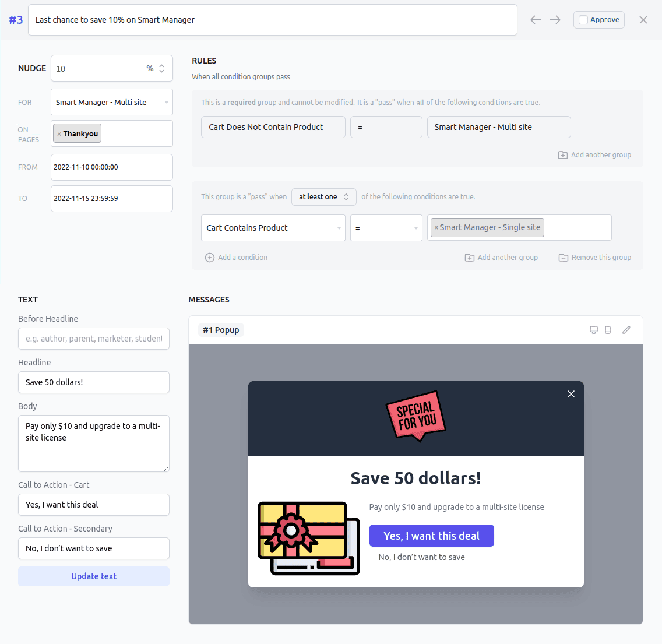Screen dimensions: 662x644
Task: Switch popup preview to mobile view
Action: coord(608,329)
